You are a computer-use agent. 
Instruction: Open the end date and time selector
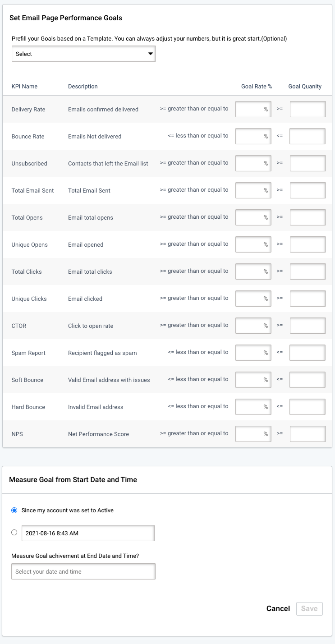tap(83, 571)
